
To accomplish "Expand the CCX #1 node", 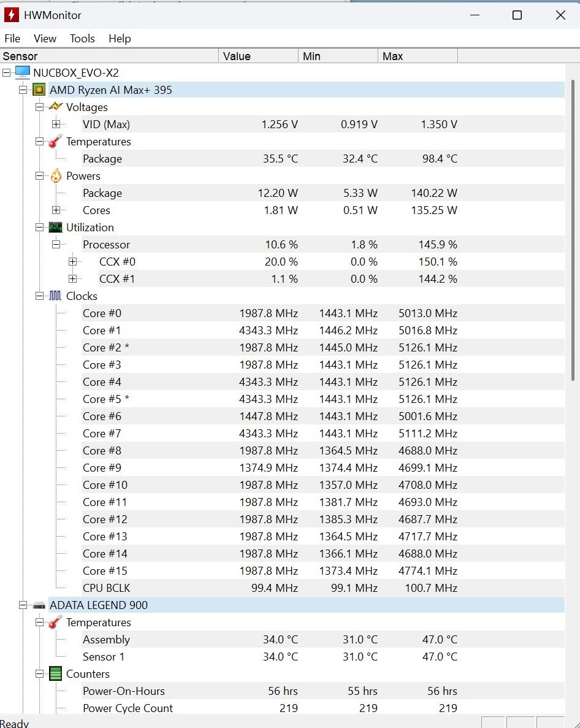I will pos(72,278).
